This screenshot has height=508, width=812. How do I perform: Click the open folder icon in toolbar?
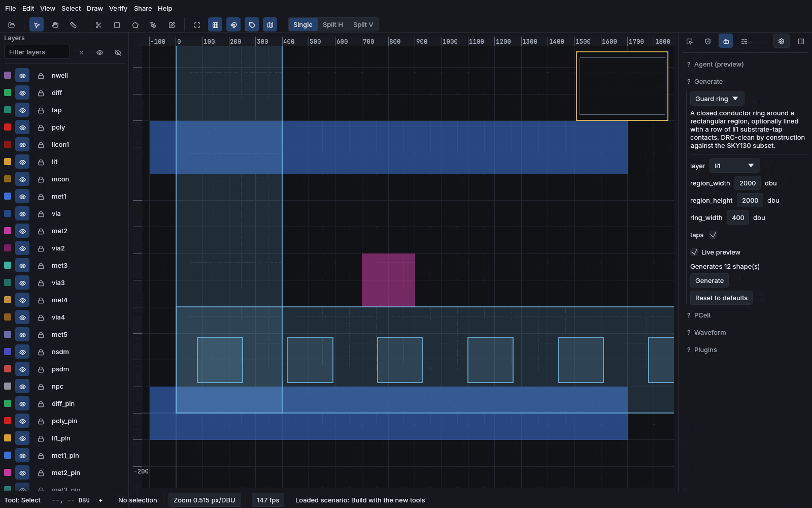tap(12, 25)
